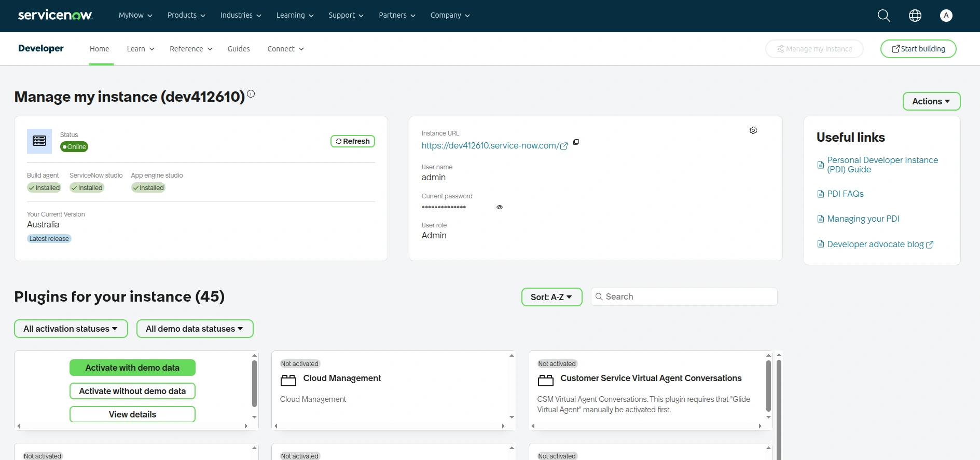Click the Cloud Management plugin title
Viewport: 980px width, 460px height.
(x=342, y=378)
